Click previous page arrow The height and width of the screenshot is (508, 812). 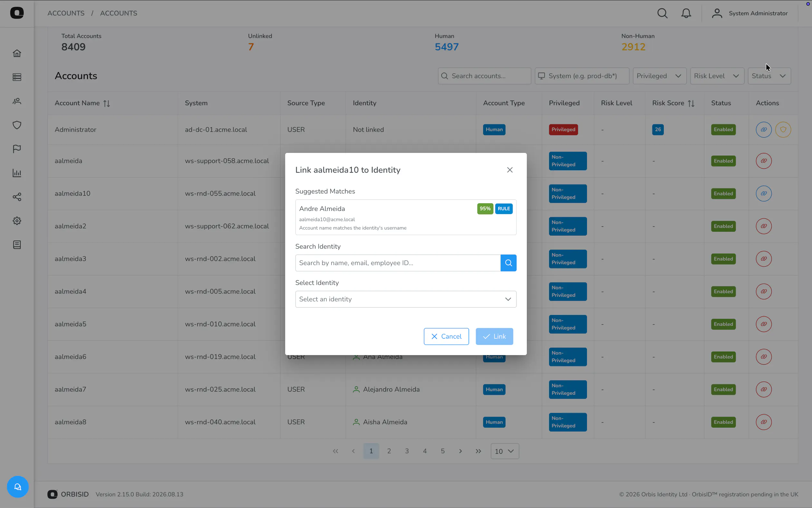[x=353, y=451]
